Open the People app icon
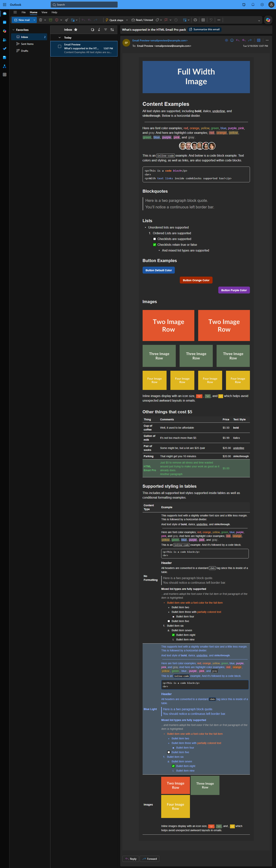 [x=4, y=40]
